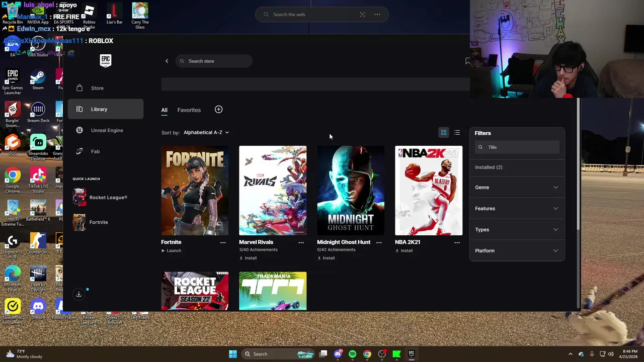Screen dimensions: 644x362
Task: Open Liar's Bar desktop shortcut
Action: point(114,14)
